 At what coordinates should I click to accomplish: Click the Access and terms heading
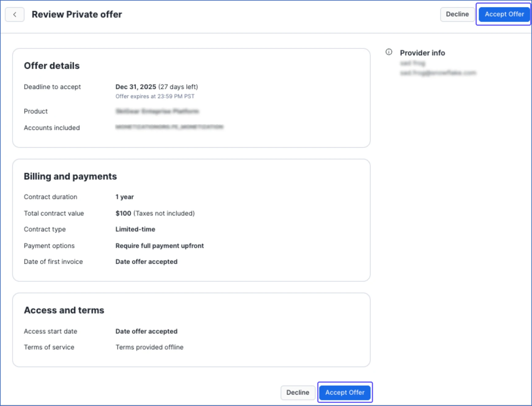pyautogui.click(x=64, y=310)
